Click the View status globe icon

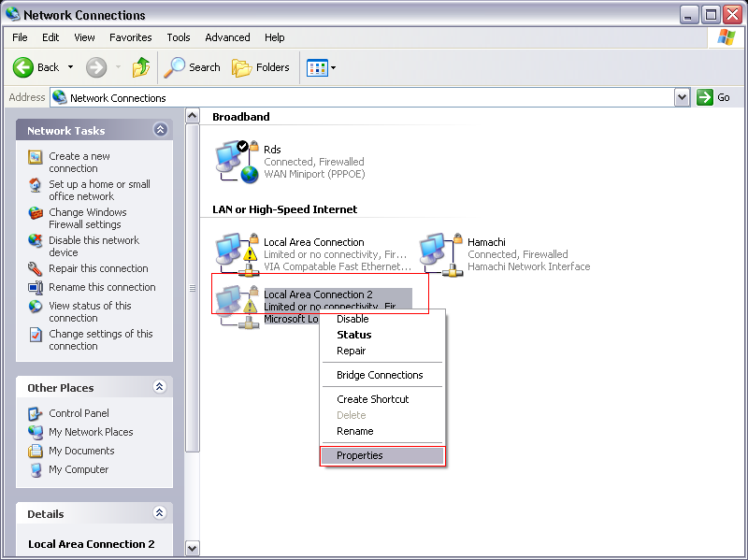36,307
